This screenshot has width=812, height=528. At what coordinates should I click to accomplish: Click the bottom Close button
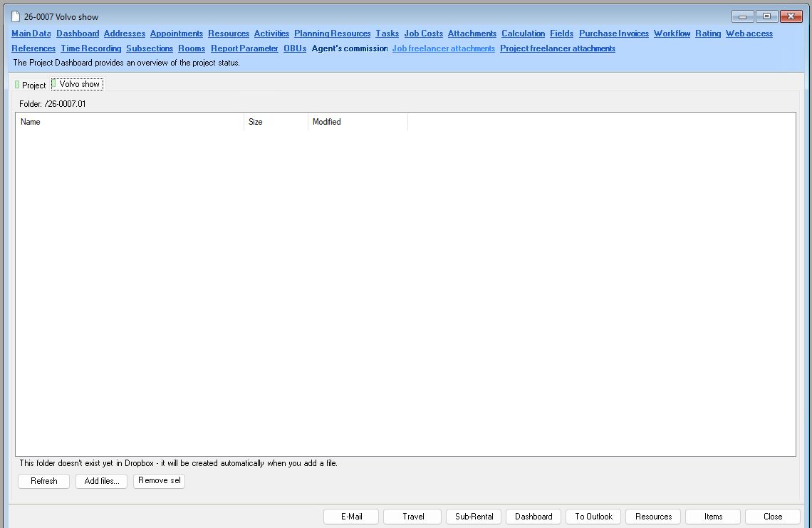(773, 517)
